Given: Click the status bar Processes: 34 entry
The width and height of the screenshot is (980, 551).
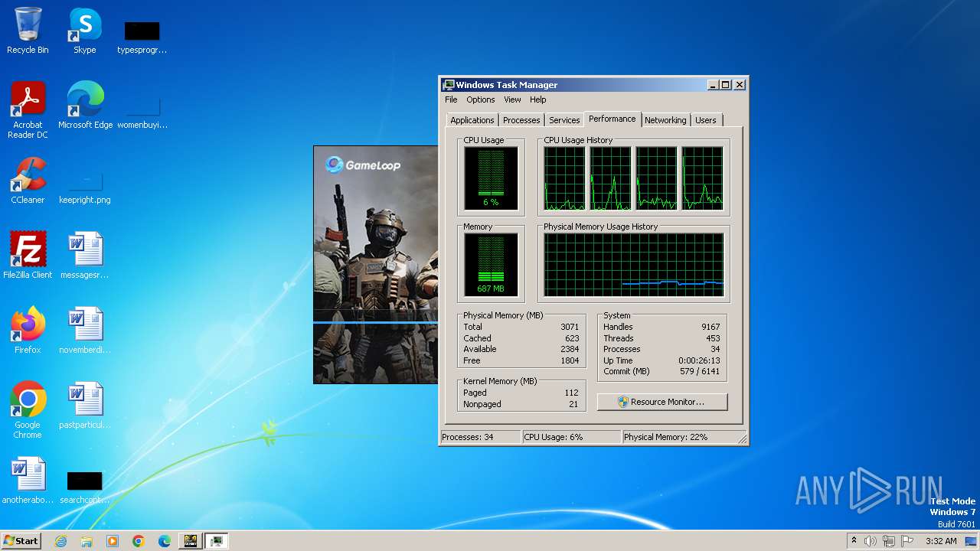Looking at the screenshot, I should click(x=480, y=437).
